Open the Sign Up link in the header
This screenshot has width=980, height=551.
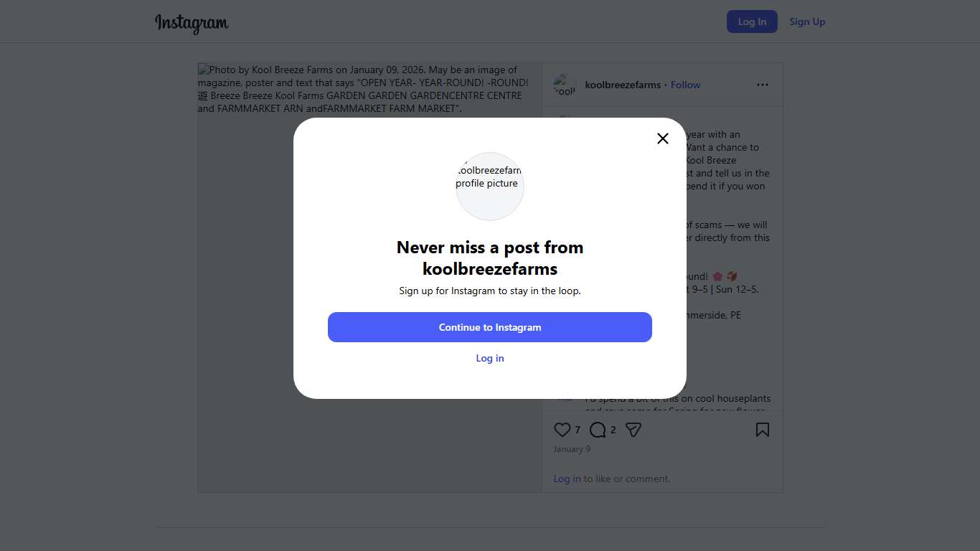point(807,22)
